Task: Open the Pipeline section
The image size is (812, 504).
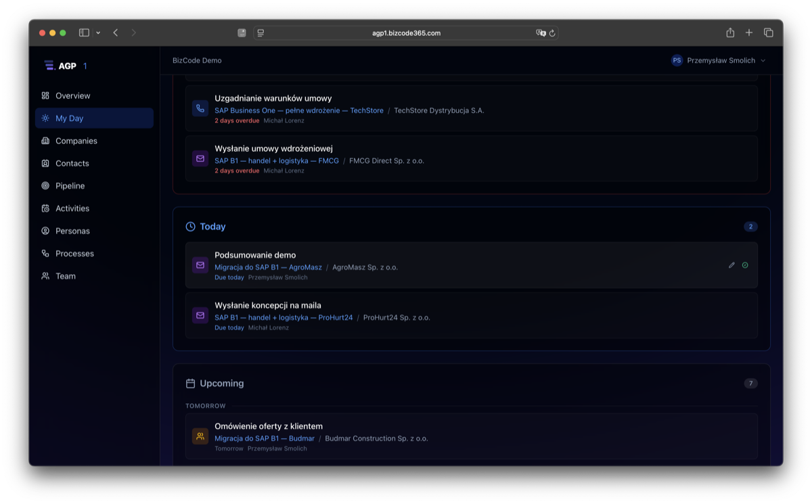Action: 70,185
